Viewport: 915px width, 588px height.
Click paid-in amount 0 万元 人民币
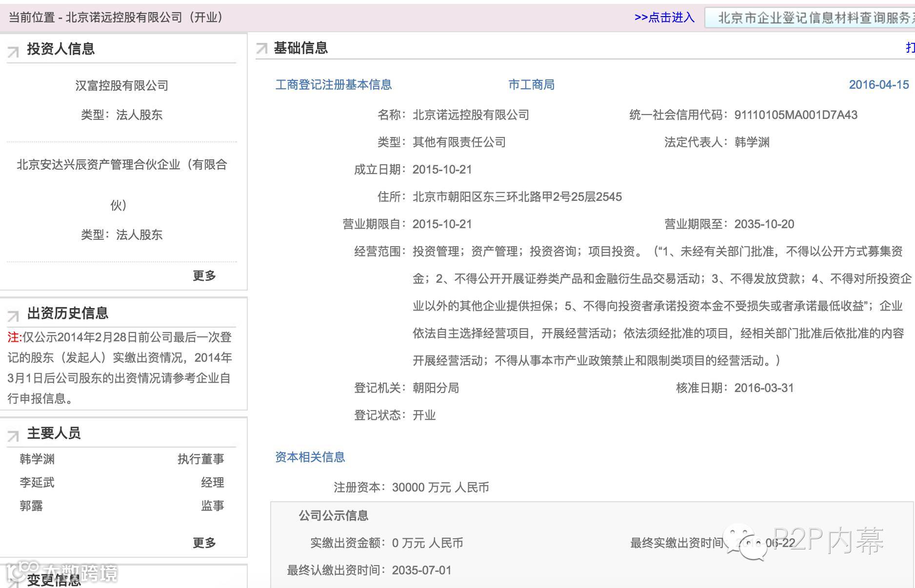pos(428,543)
